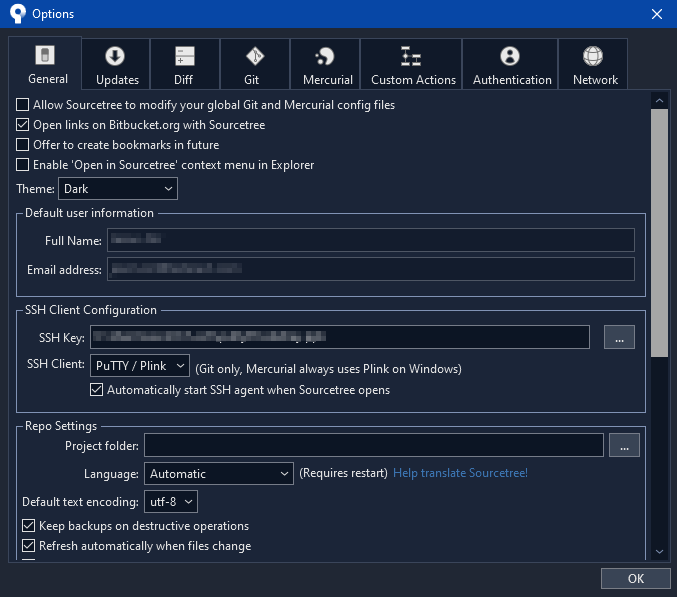Open the SSH Client dropdown
677x597 pixels.
tap(140, 366)
